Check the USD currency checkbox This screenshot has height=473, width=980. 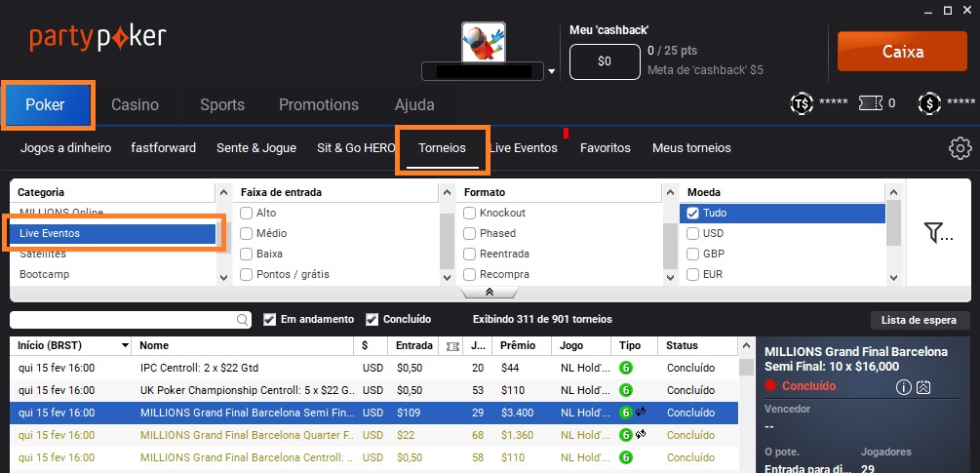tap(692, 234)
